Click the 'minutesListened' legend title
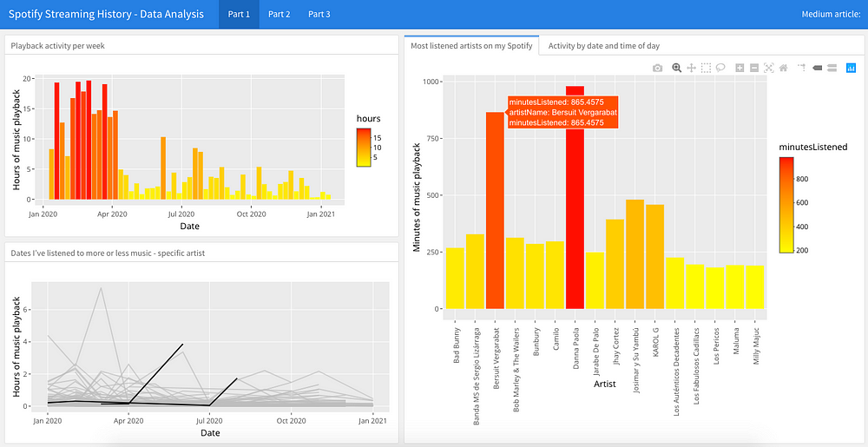 click(813, 146)
